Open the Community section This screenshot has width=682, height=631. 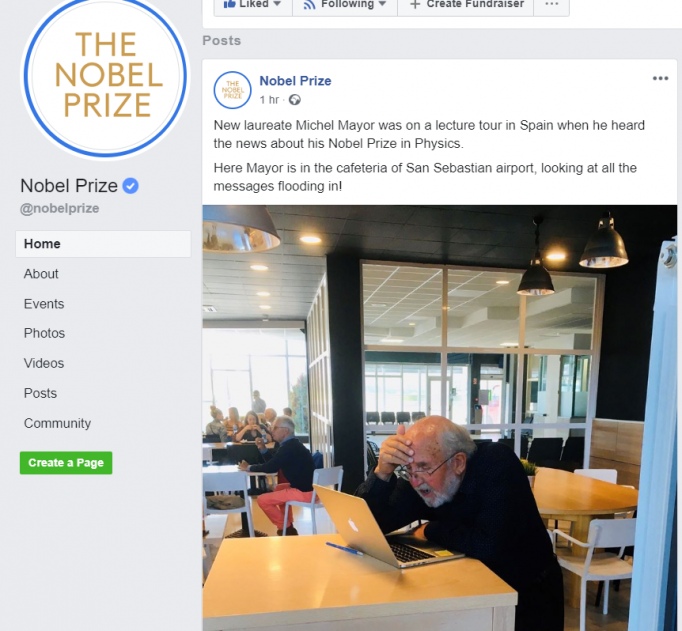point(57,423)
